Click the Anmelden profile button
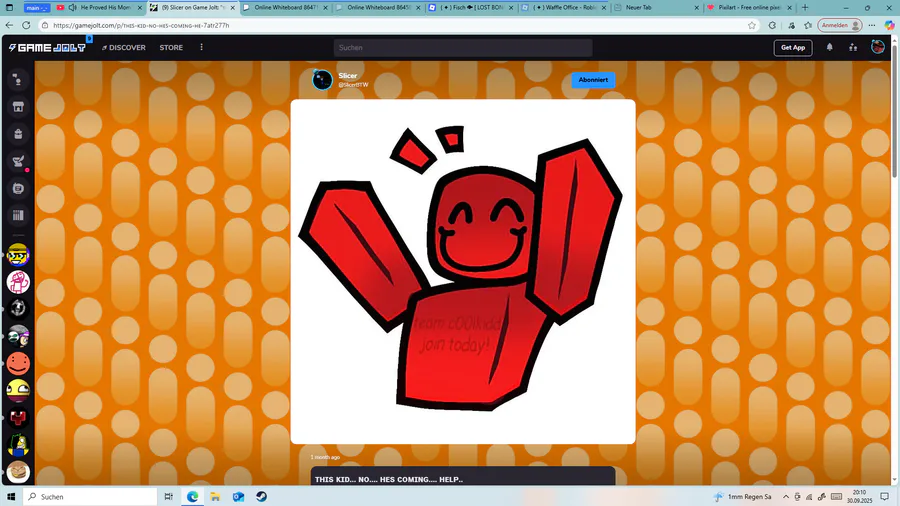 pyautogui.click(x=840, y=25)
